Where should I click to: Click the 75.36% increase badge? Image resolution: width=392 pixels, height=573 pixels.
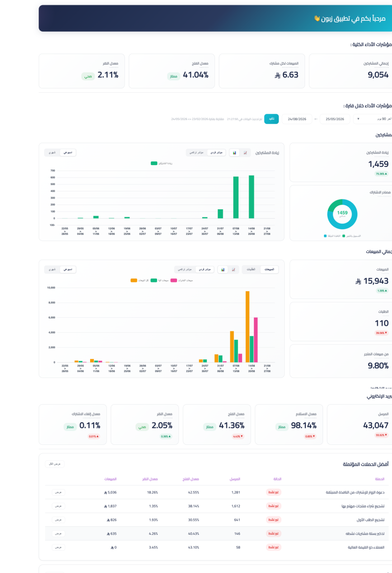(x=381, y=174)
